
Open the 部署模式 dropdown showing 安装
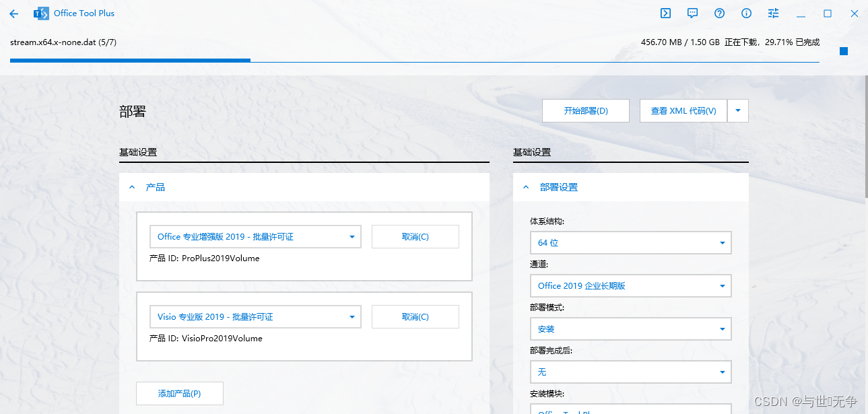tap(631, 329)
